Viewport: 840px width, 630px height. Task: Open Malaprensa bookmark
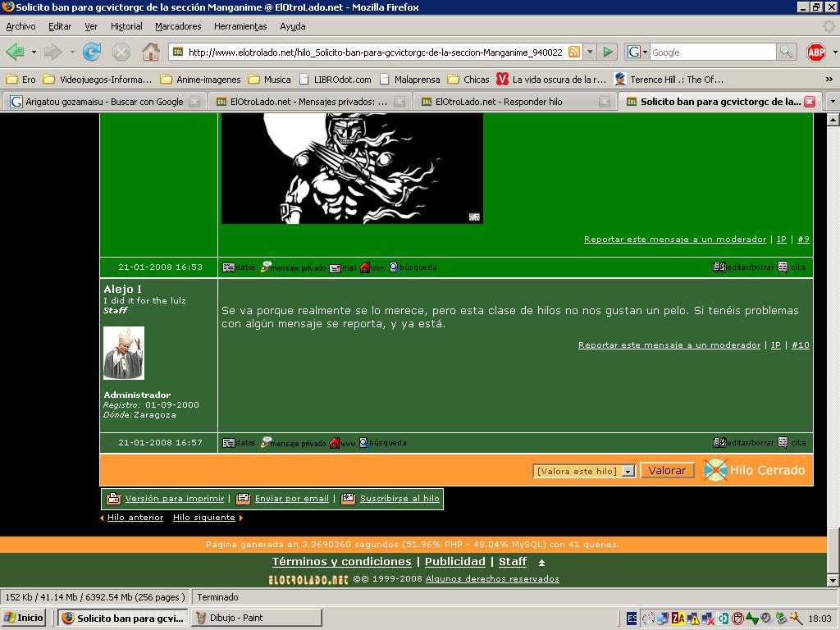coord(410,80)
